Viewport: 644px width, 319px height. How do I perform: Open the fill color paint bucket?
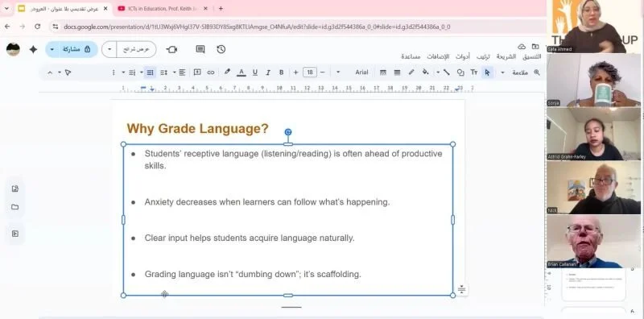(x=425, y=72)
